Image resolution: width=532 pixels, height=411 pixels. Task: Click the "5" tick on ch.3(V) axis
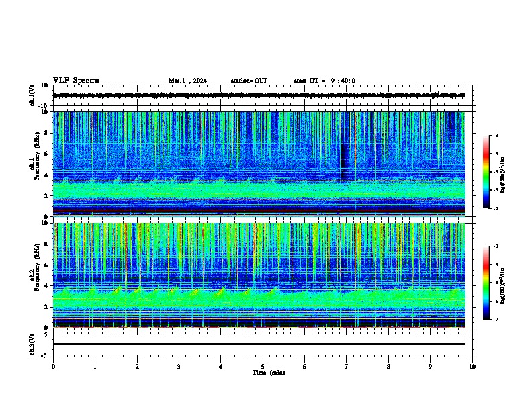(47, 334)
